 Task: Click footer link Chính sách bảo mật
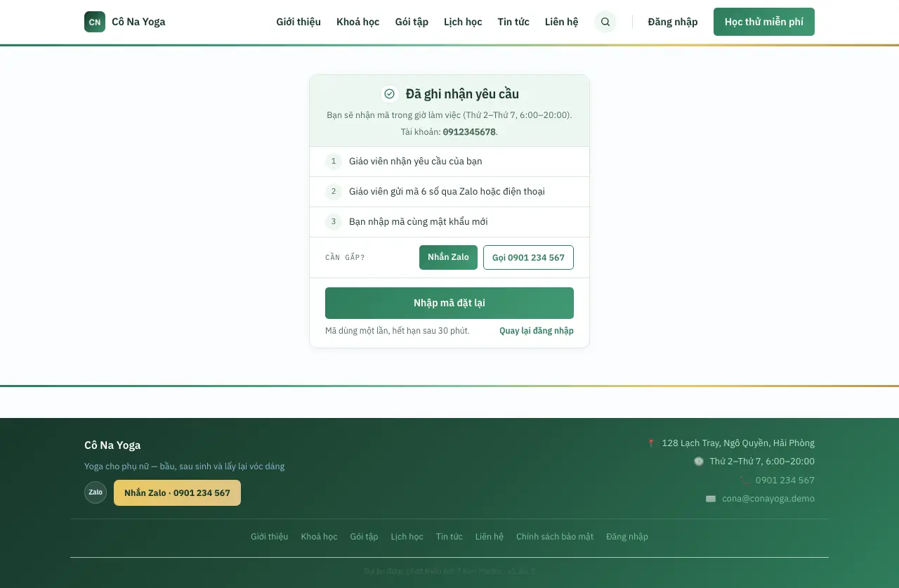555,537
